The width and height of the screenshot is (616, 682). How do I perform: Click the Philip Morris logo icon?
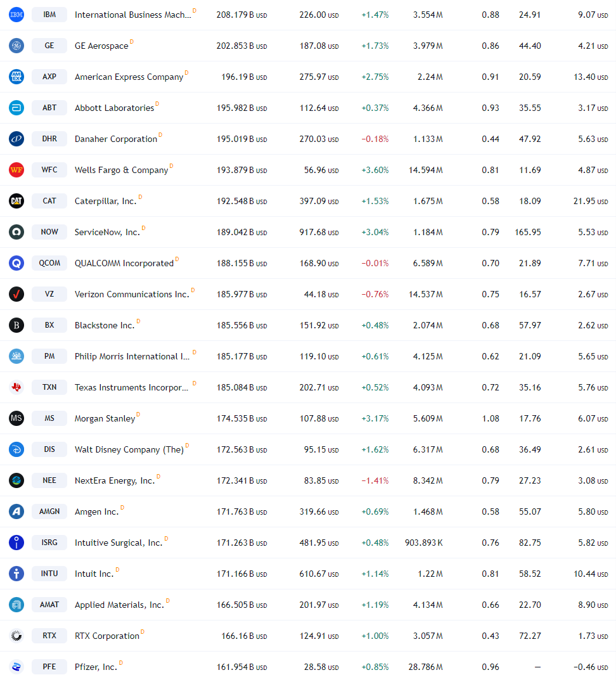tap(16, 356)
